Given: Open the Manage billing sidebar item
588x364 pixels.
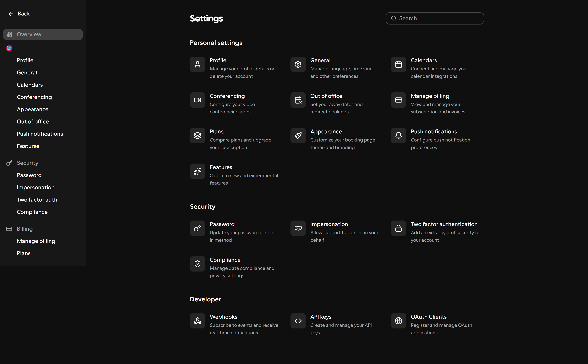Looking at the screenshot, I should (x=36, y=241).
